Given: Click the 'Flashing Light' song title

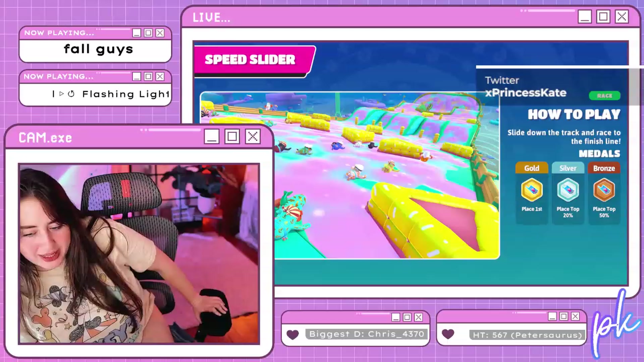Looking at the screenshot, I should (x=126, y=94).
